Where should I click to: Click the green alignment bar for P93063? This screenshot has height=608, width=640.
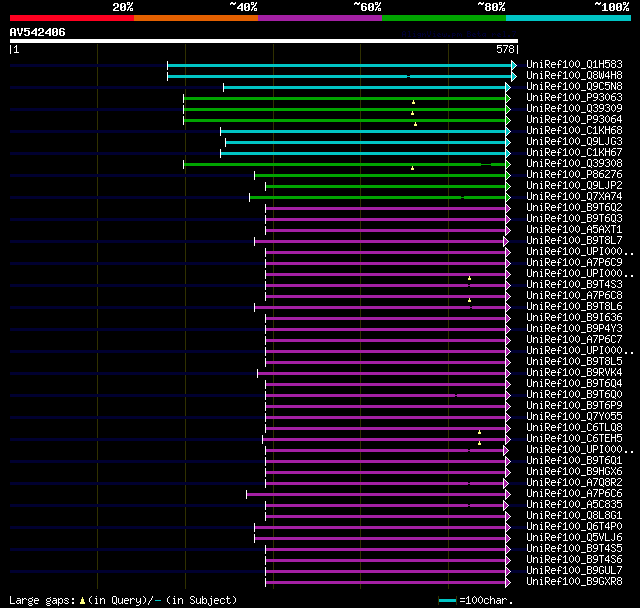pos(344,98)
